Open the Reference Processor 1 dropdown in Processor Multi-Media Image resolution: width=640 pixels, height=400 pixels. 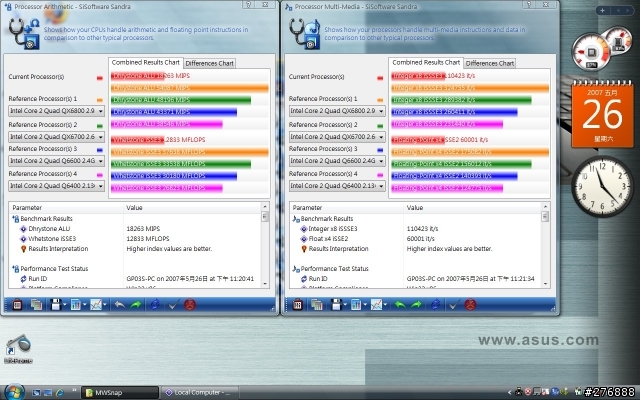click(337, 111)
